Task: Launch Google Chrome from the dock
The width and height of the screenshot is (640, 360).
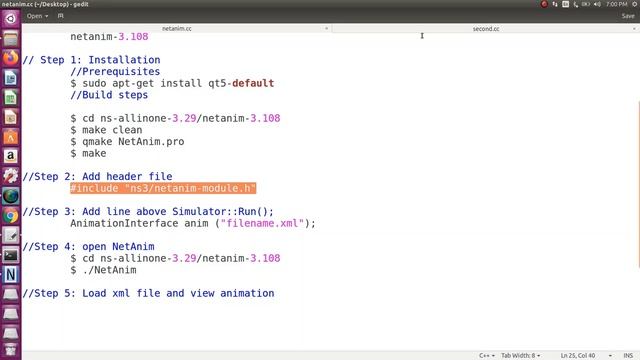Action: click(x=11, y=216)
